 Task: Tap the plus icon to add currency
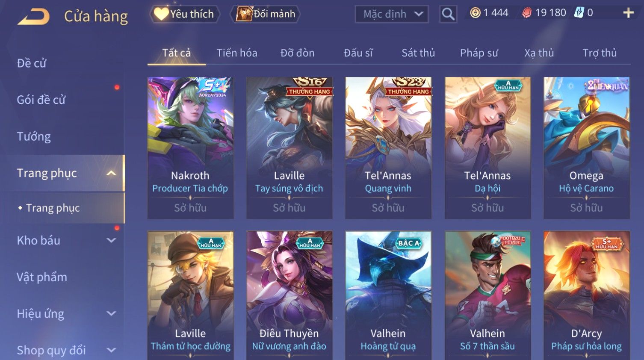[628, 13]
